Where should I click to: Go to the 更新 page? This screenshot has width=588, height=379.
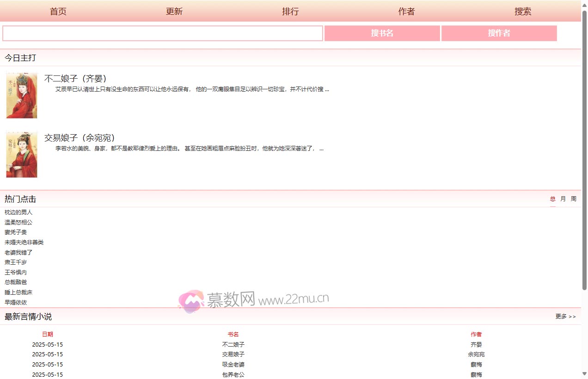click(174, 11)
